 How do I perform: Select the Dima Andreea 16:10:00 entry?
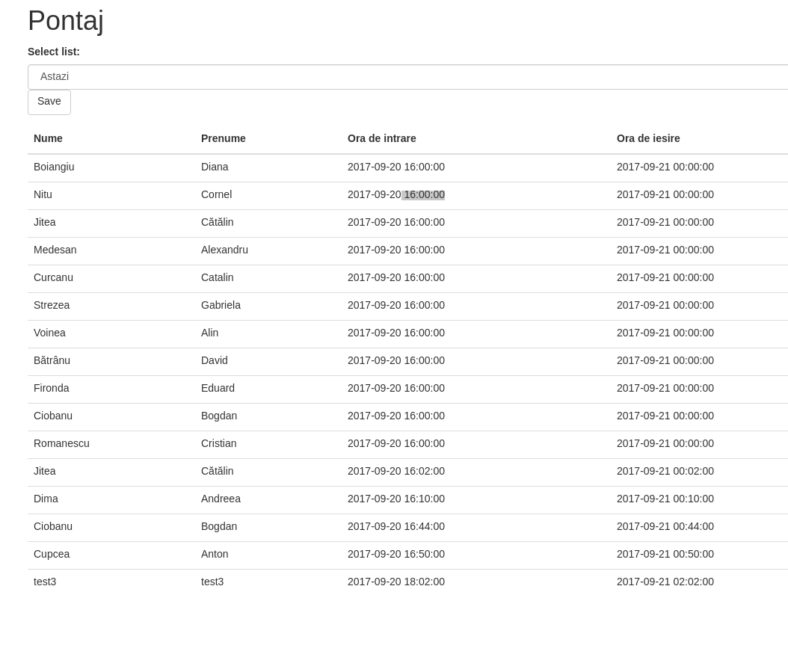point(396,499)
